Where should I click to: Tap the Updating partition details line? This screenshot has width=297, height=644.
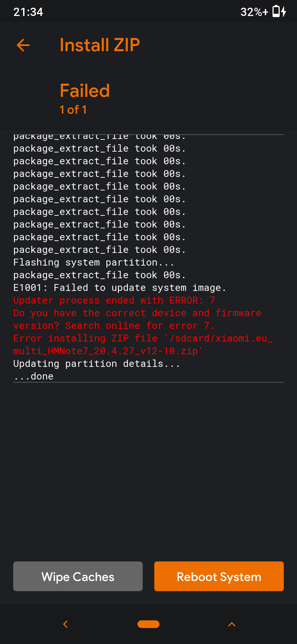tap(96, 364)
